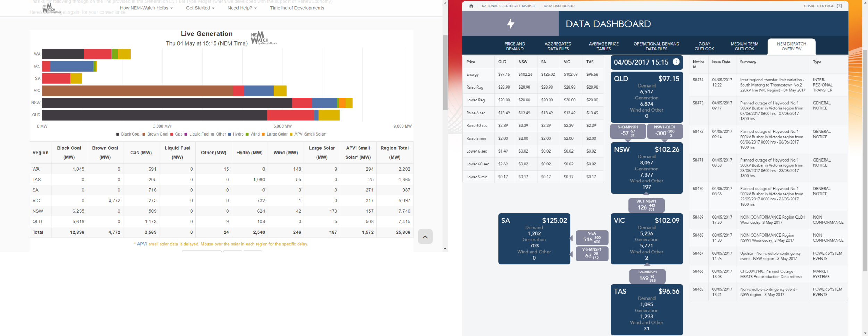
Task: Click the scroll-to-top chevron button
Action: tap(425, 237)
